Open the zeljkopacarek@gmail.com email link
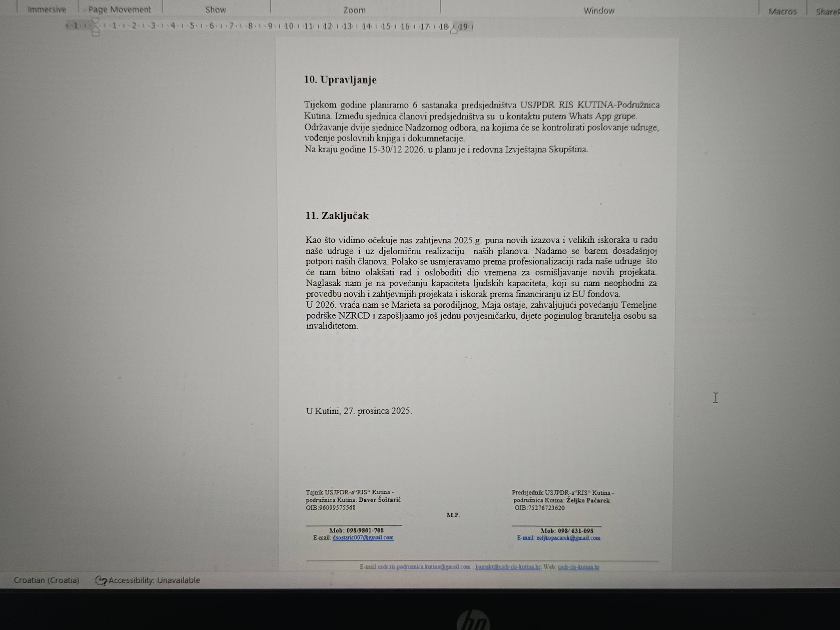 point(568,538)
